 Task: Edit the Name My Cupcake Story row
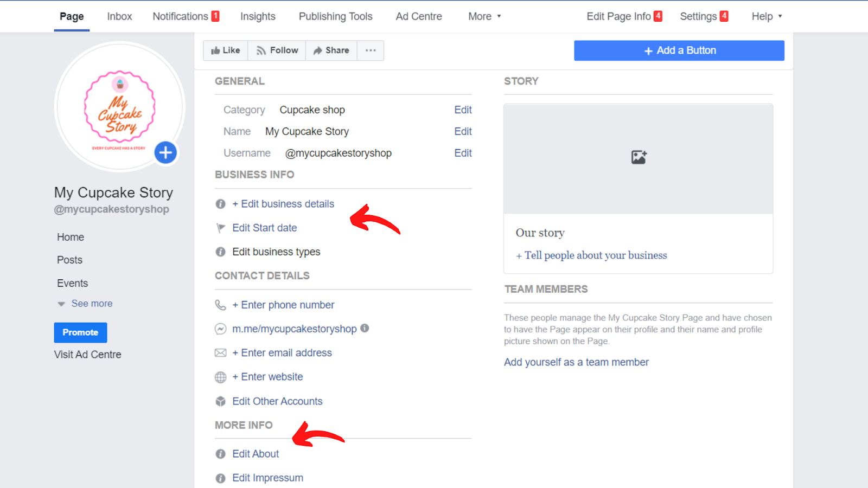pos(463,132)
